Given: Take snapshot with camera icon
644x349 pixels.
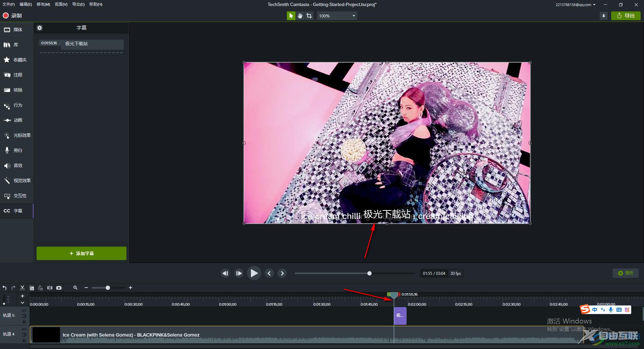Looking at the screenshot, I should (x=59, y=288).
